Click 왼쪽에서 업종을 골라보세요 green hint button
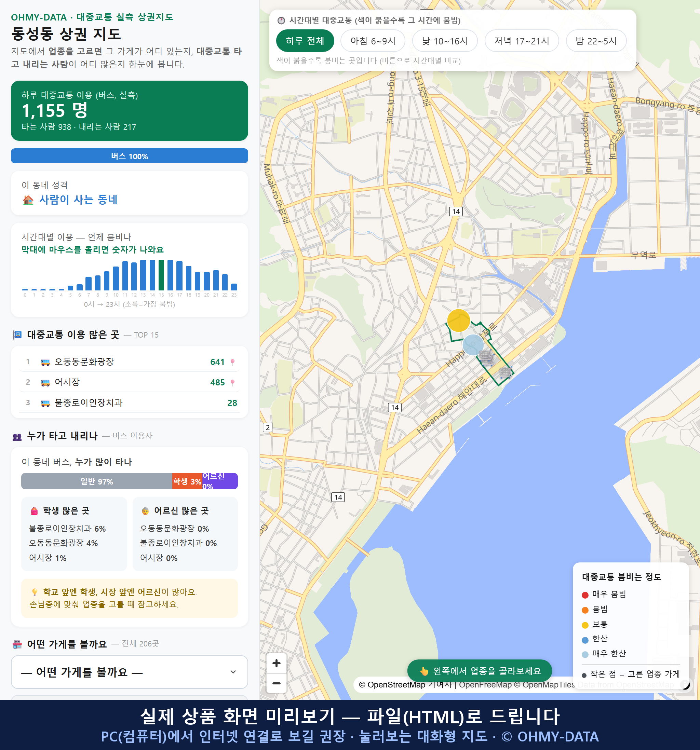Image resolution: width=700 pixels, height=750 pixels. click(480, 671)
